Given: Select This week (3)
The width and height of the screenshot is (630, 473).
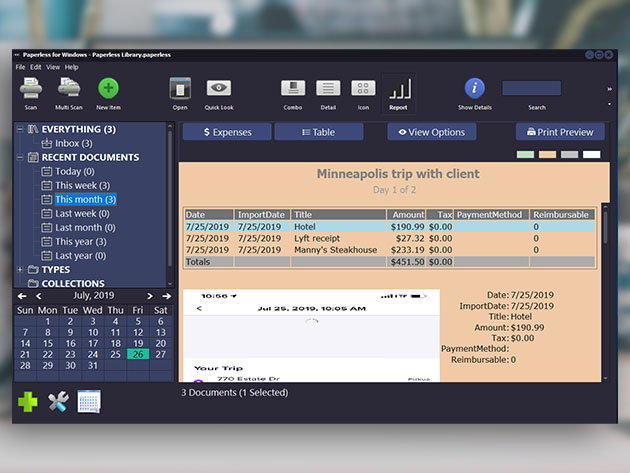Looking at the screenshot, I should [82, 186].
